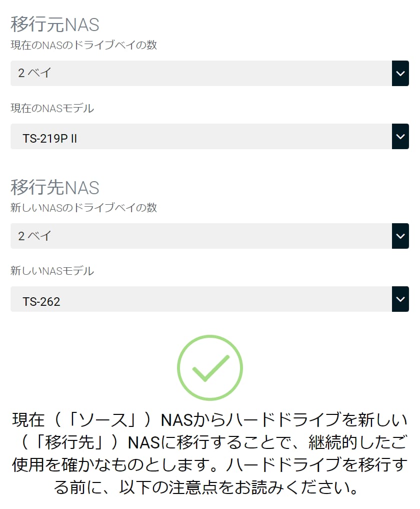The width and height of the screenshot is (420, 509).
Task: Open the TS-262 model dropdown
Action: (201, 299)
